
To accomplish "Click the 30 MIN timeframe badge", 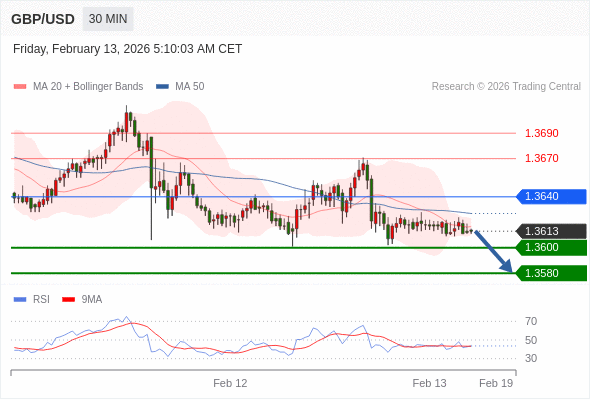I will tap(108, 19).
